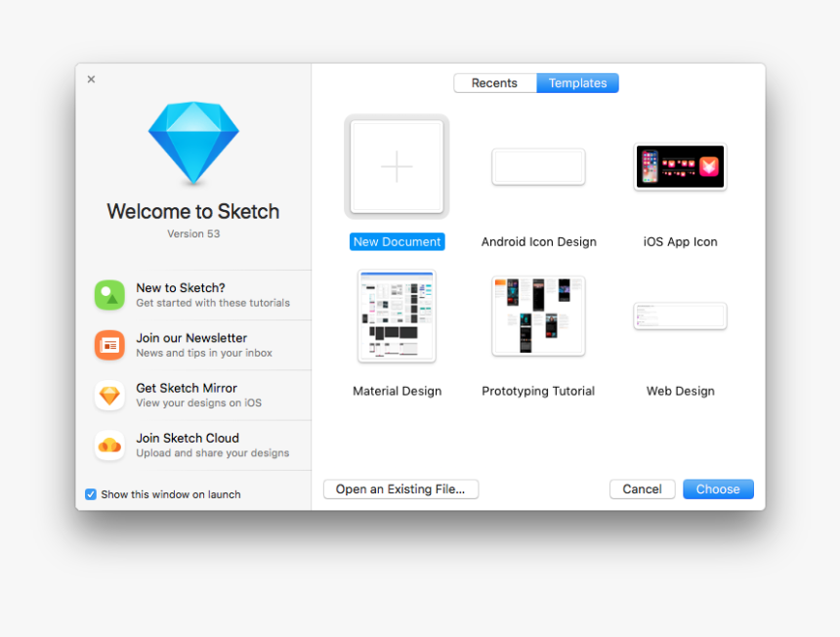840x637 pixels.
Task: Open the Prototyping Tutorial template thumbnail
Action: (x=538, y=317)
